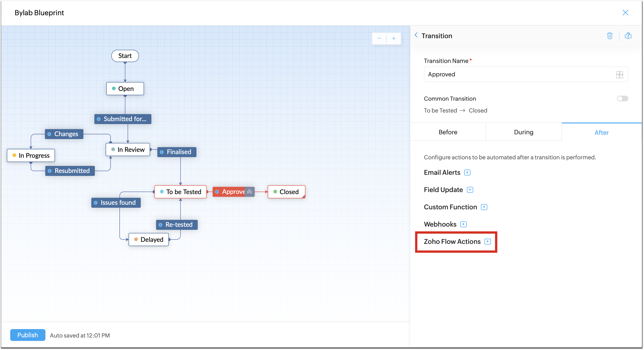Open the help icon in Transition panel
The width and height of the screenshot is (644, 350).
pyautogui.click(x=628, y=36)
